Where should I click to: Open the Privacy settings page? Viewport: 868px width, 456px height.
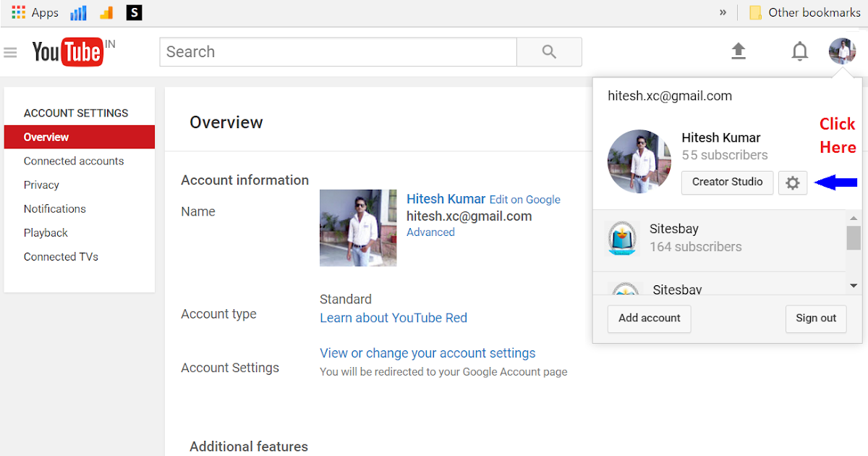[x=41, y=185]
